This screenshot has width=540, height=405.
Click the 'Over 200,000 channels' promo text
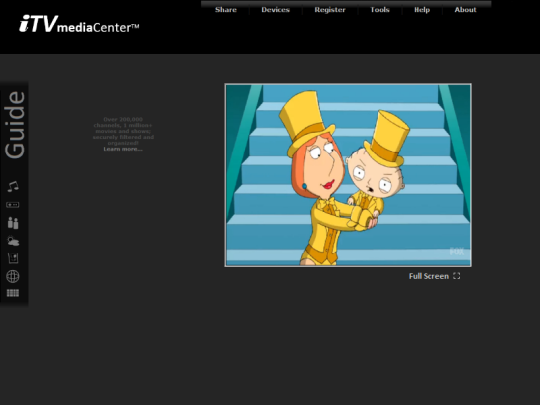(123, 131)
